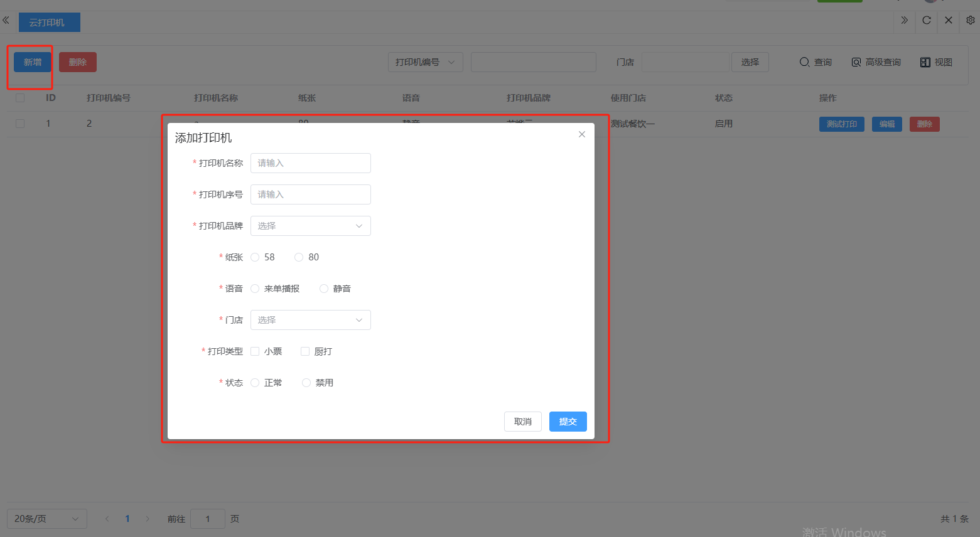Collapse sidebar with double-left arrow icon
This screenshot has height=537, width=980.
tap(6, 20)
